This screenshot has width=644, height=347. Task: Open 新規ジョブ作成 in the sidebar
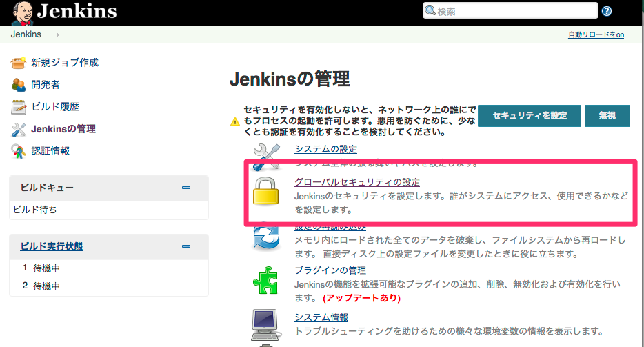[x=65, y=63]
